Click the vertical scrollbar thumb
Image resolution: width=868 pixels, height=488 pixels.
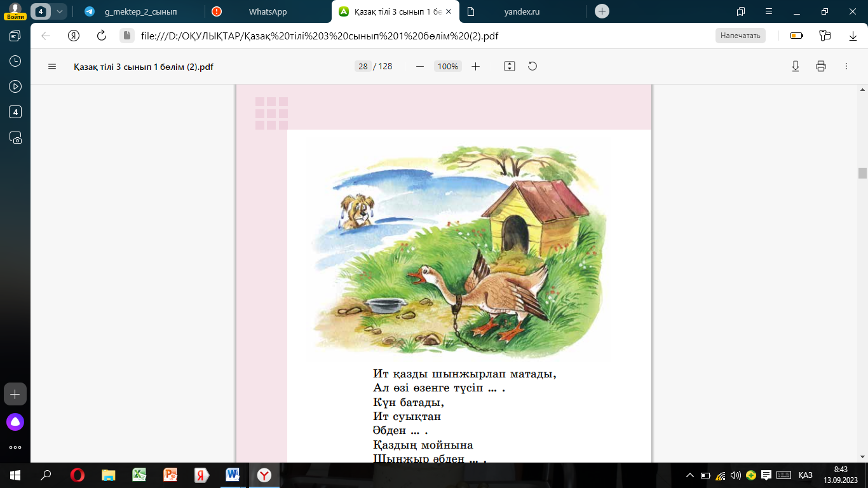862,173
